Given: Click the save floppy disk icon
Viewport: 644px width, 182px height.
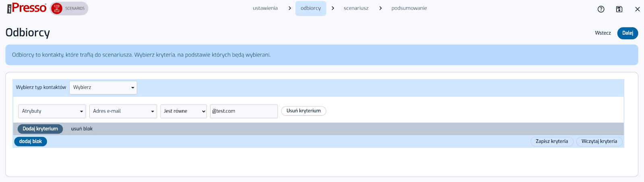Looking at the screenshot, I should tap(619, 9).
